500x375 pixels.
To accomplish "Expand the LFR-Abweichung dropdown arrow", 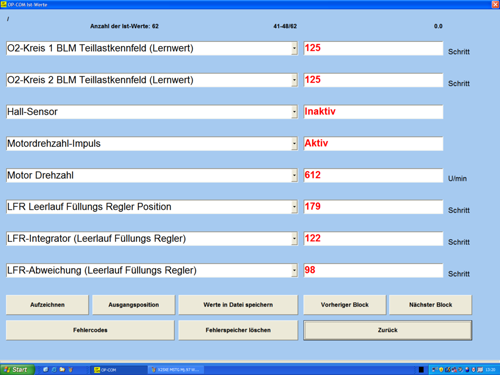I will tap(294, 271).
